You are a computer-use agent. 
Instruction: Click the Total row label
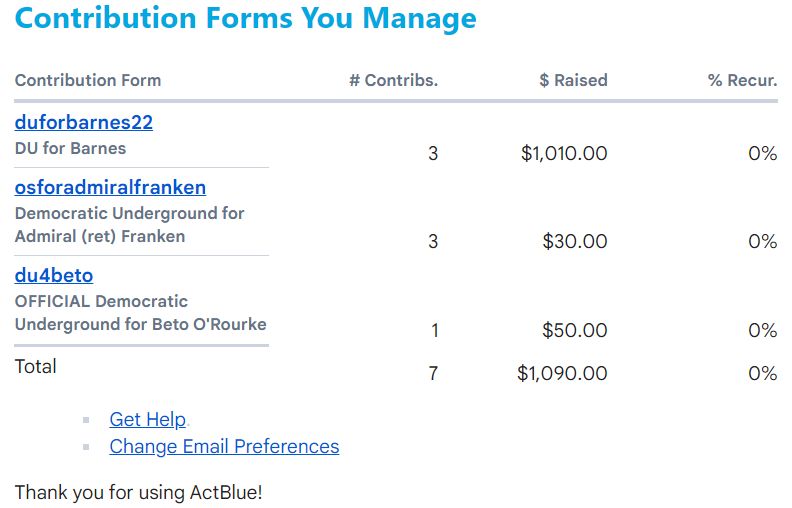coord(35,366)
